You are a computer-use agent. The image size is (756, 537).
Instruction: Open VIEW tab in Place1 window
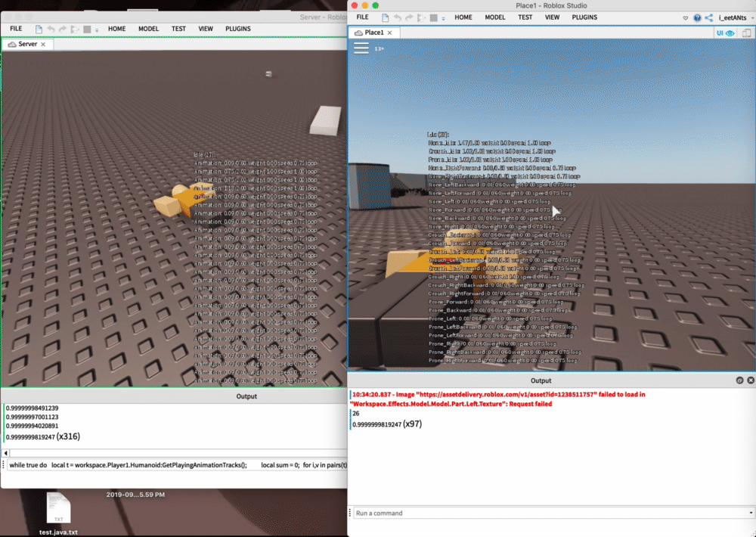(552, 17)
